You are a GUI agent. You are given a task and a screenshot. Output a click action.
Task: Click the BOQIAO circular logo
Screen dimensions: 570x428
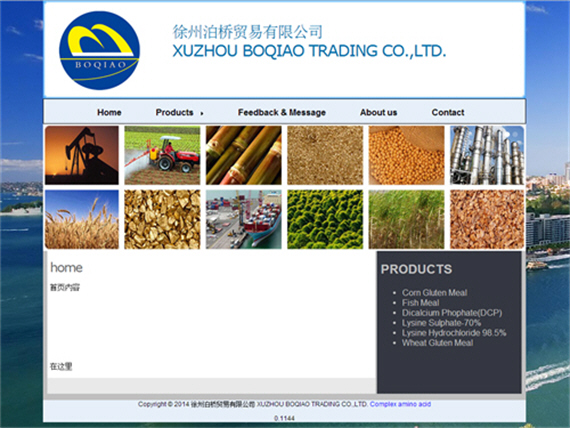click(99, 51)
